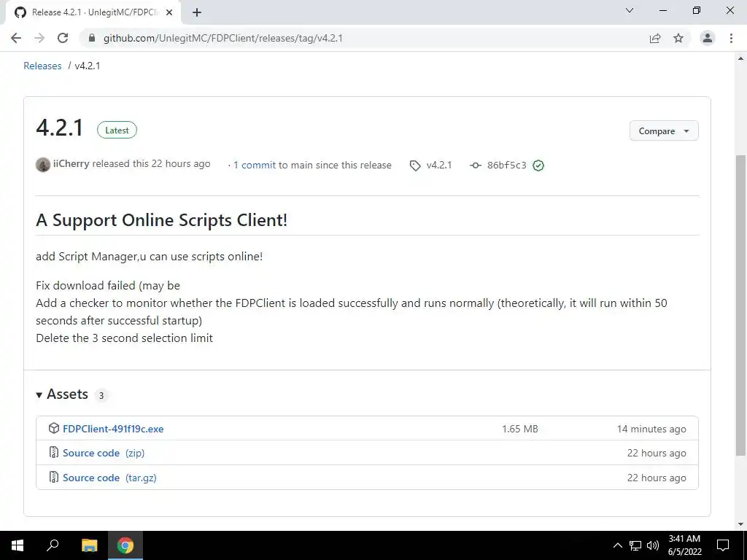Open the notification center icon
747x560 pixels.
(x=723, y=545)
